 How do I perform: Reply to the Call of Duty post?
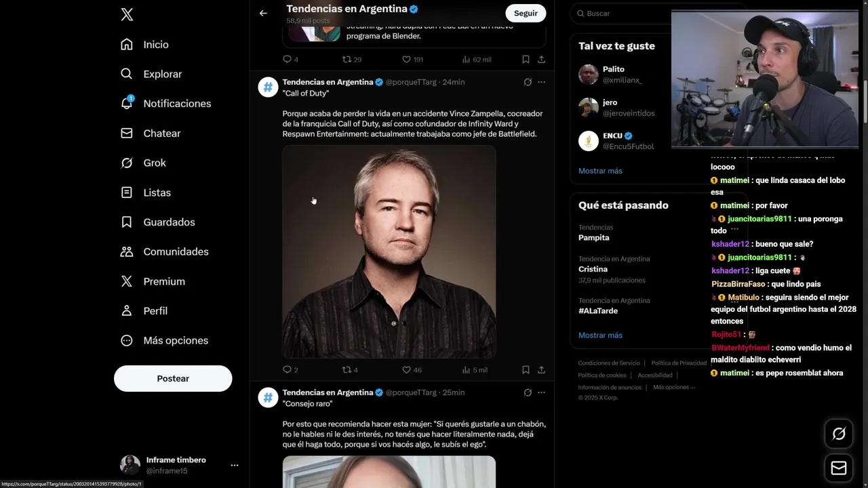pos(290,370)
